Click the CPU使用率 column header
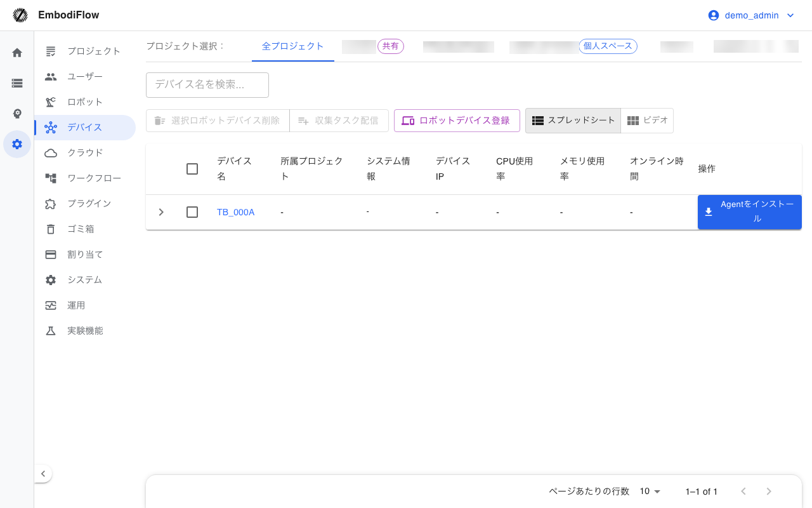This screenshot has width=812, height=508. 514,169
